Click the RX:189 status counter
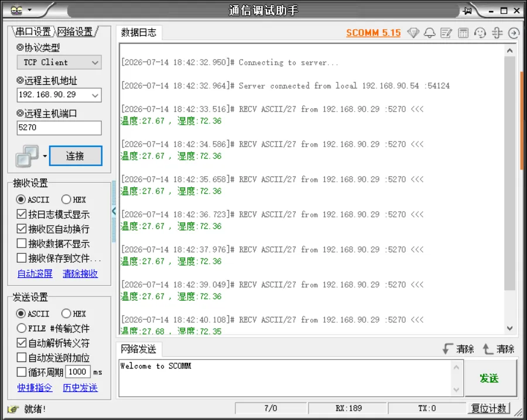 click(348, 408)
